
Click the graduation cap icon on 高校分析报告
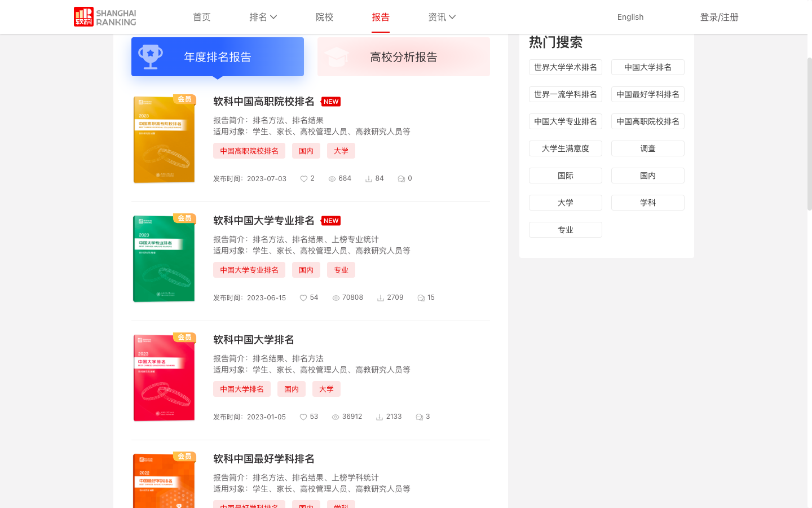point(337,56)
